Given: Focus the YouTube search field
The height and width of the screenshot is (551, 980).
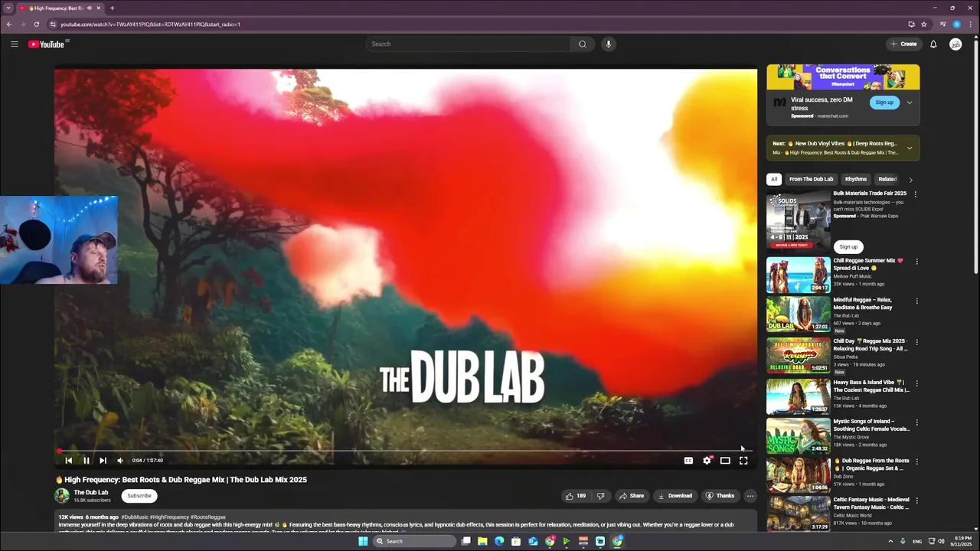Looking at the screenshot, I should point(468,44).
